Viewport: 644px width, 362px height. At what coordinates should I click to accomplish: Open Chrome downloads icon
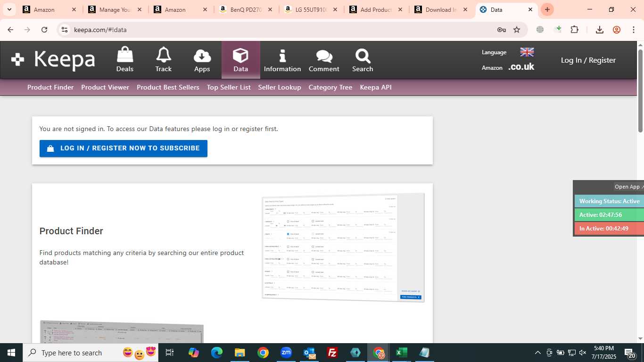[600, 30]
